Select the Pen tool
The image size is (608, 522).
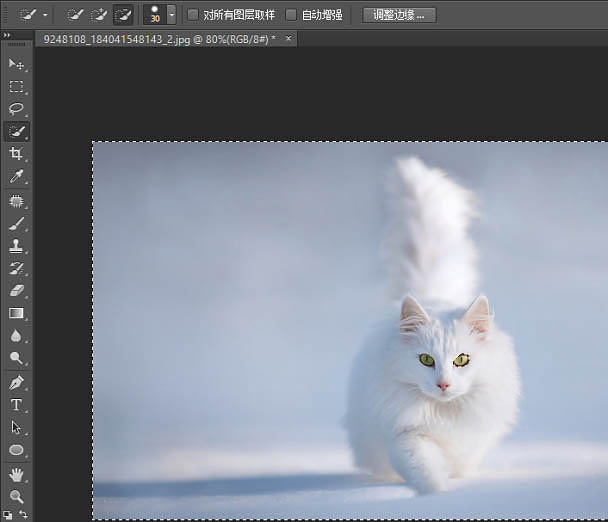point(16,382)
